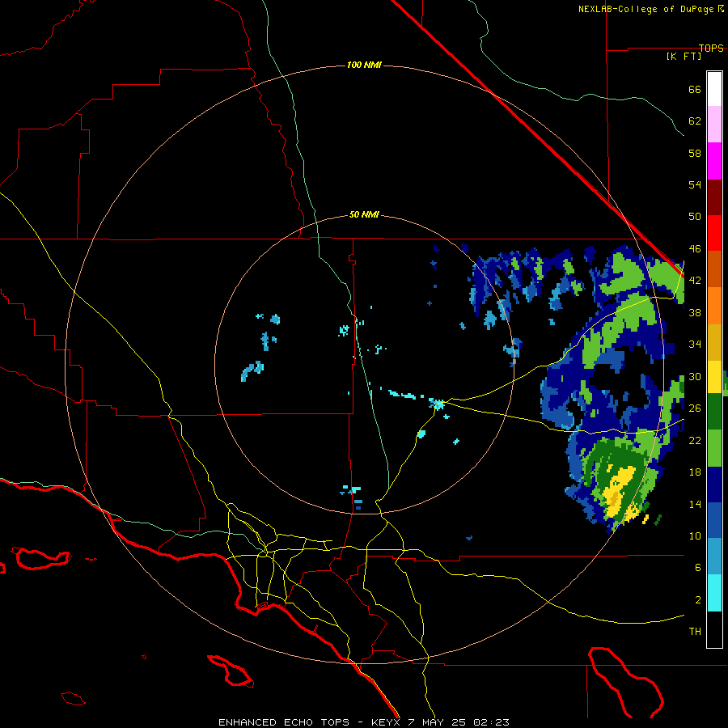728x728 pixels.
Task: Click the cyan echo cluster at highway junction
Action: coord(438,404)
